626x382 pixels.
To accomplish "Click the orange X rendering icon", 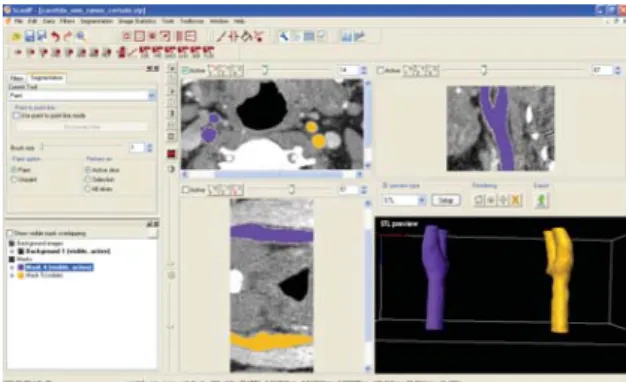I will tap(516, 200).
